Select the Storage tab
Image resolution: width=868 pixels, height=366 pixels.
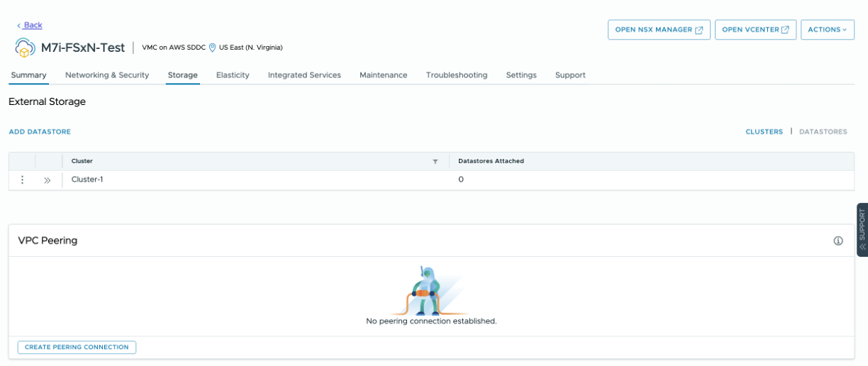183,75
